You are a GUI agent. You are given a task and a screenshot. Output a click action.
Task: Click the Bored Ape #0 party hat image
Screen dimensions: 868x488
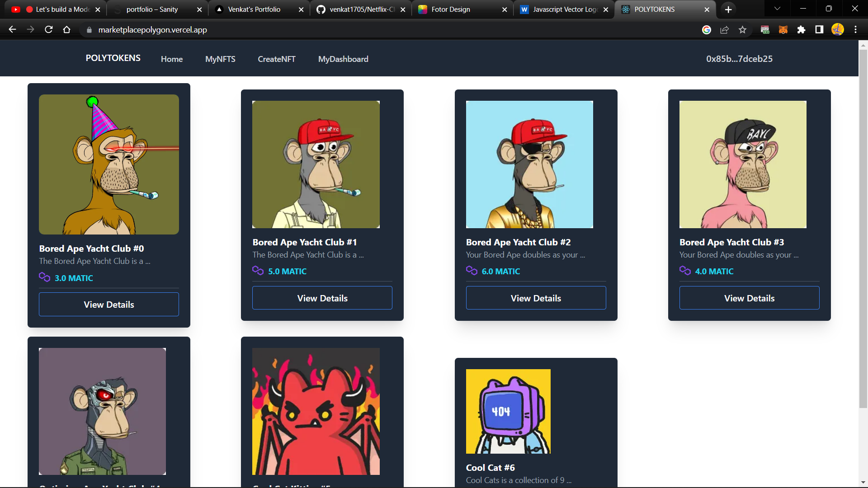(109, 164)
